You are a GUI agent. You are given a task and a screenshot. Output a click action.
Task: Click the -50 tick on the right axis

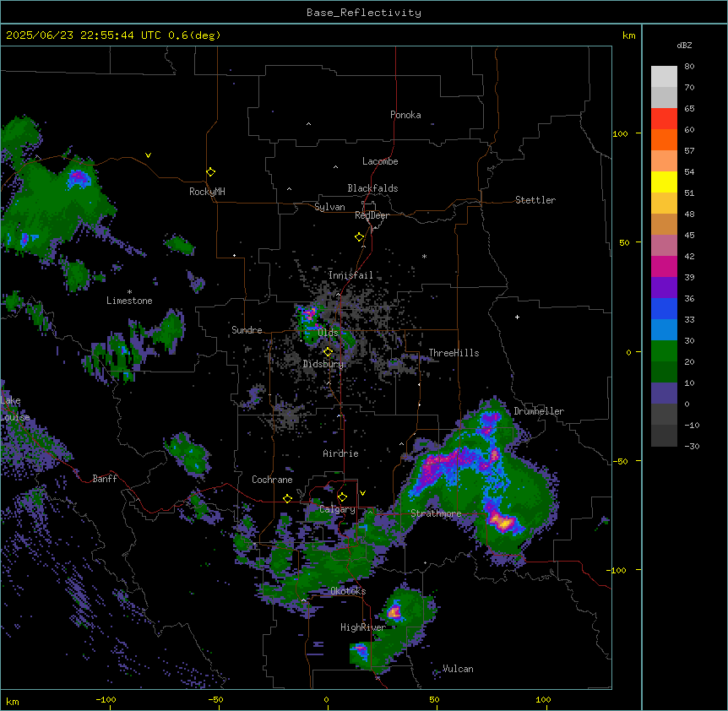click(621, 461)
